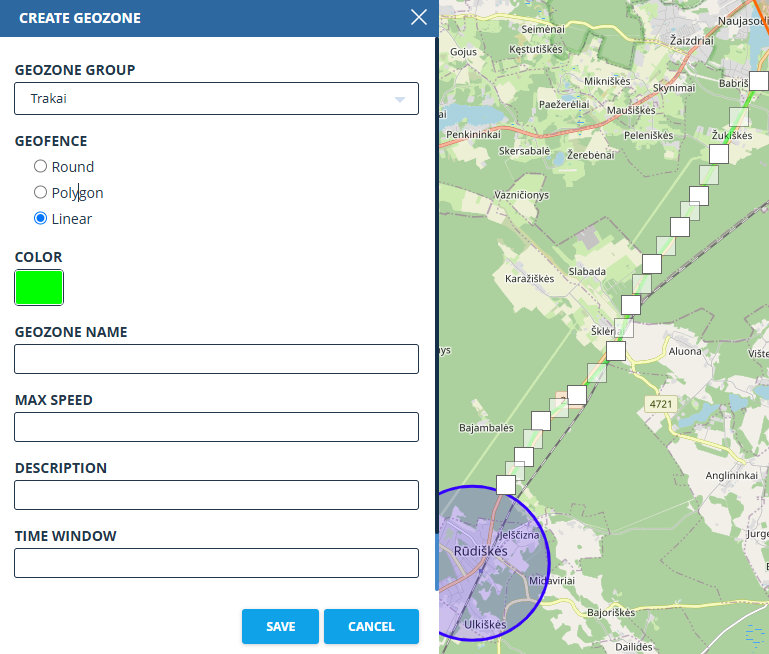Click the 4721 road number marker

pos(660,404)
